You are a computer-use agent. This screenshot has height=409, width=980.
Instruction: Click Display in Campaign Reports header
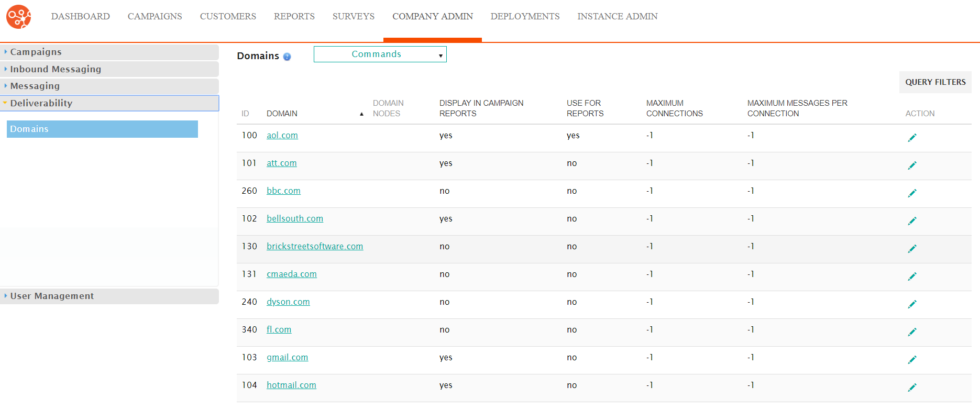tap(481, 108)
